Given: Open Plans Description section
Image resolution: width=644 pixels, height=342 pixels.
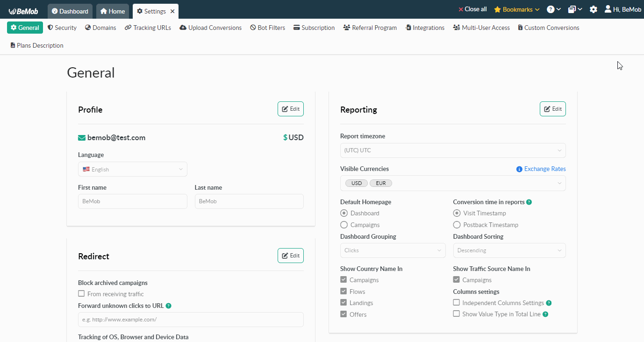Looking at the screenshot, I should point(37,45).
